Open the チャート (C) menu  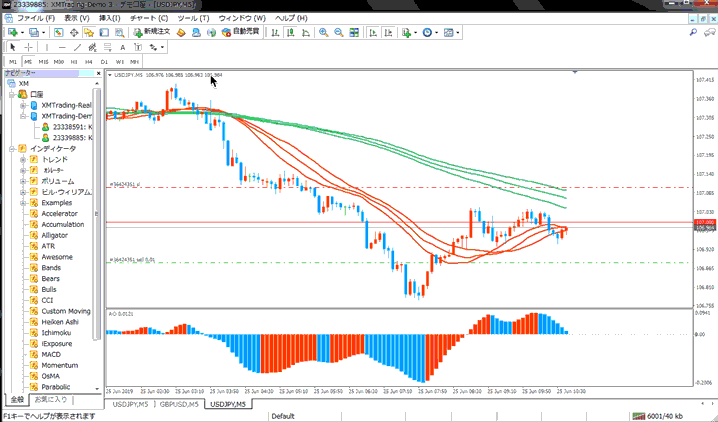(148, 18)
